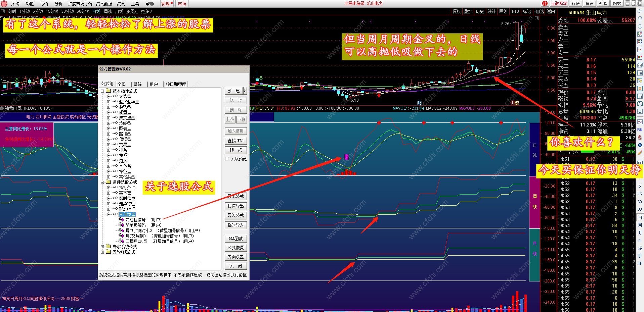Expand the 五彩K线公式 tree node
644x312 pixels.
click(102, 252)
